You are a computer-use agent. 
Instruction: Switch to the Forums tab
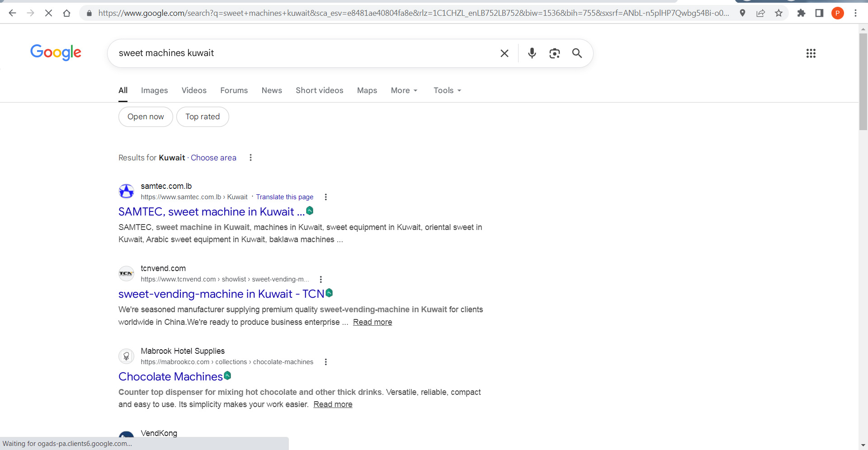[x=234, y=90]
